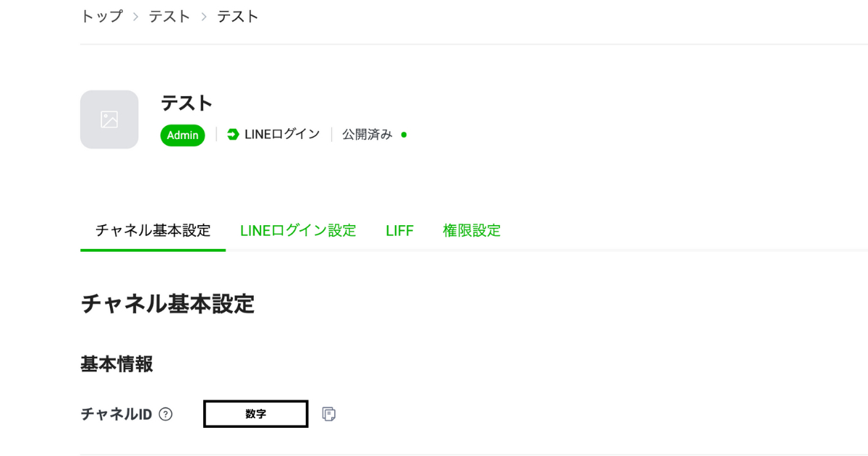The height and width of the screenshot is (456, 868).
Task: Click the image icon inside the avatar square
Action: [x=109, y=119]
